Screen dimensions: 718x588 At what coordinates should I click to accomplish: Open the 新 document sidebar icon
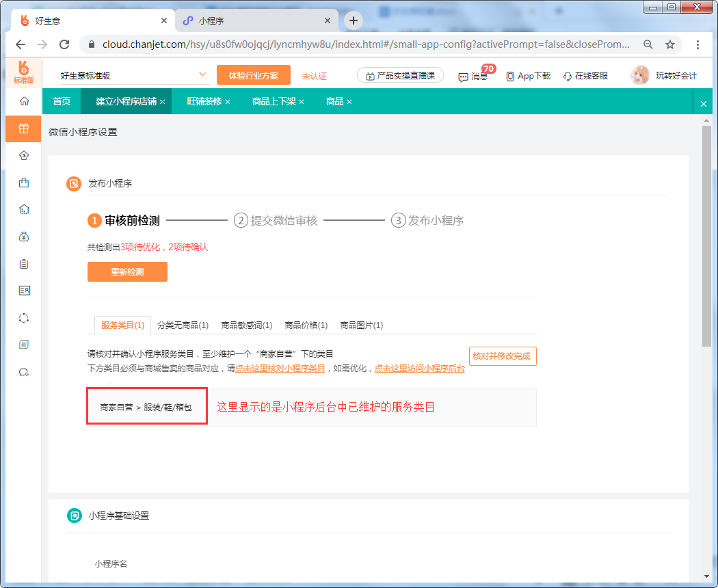[24, 345]
